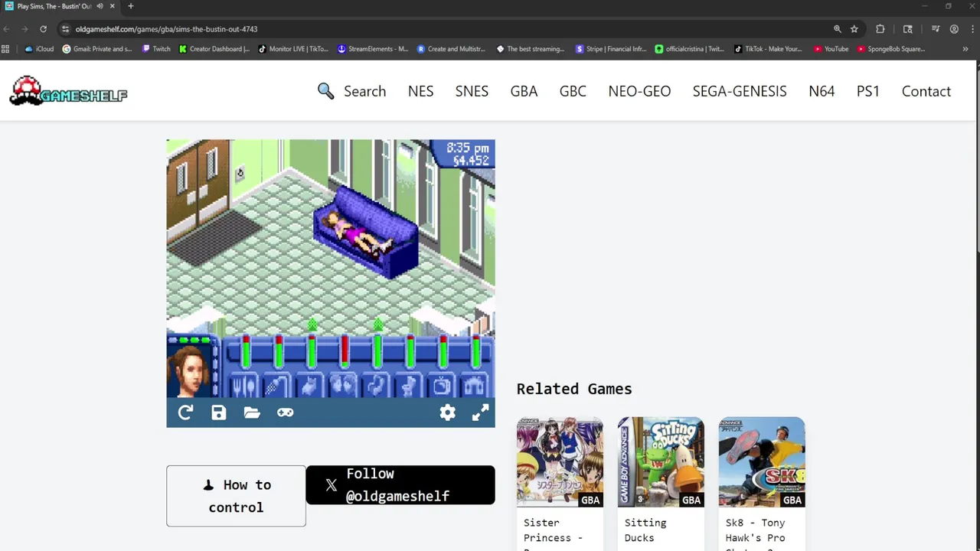Screen dimensions: 980x551
Task: Open emulator settings gear icon
Action: click(x=448, y=412)
